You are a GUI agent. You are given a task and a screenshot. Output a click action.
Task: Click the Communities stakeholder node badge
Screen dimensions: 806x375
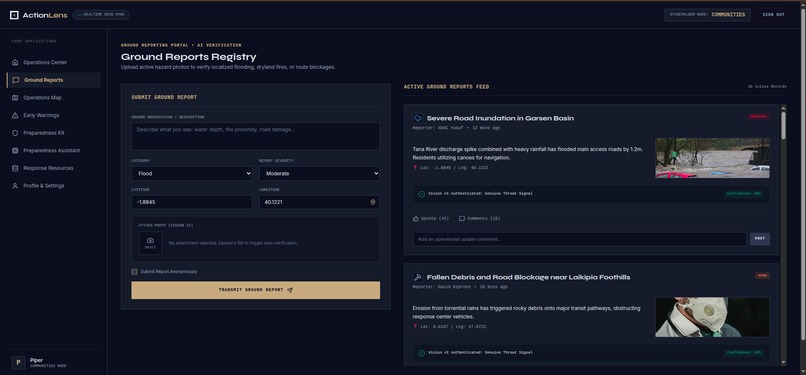(x=707, y=15)
